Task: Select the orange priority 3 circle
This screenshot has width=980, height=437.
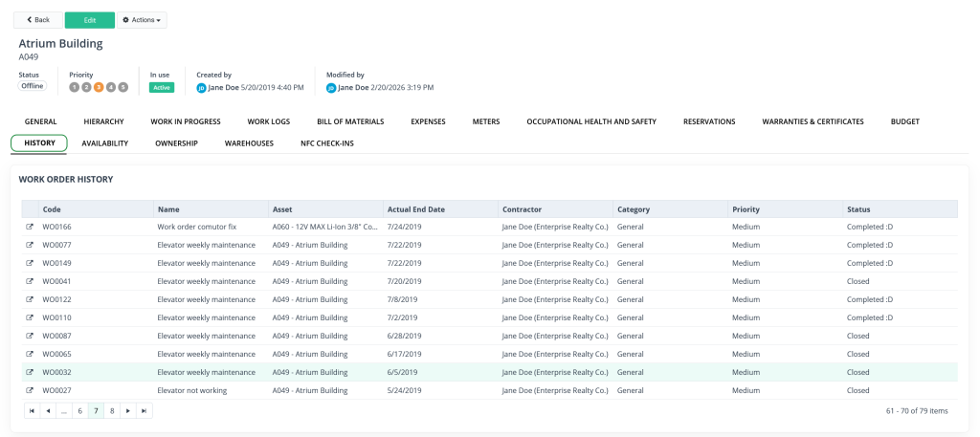Action: coord(99,87)
